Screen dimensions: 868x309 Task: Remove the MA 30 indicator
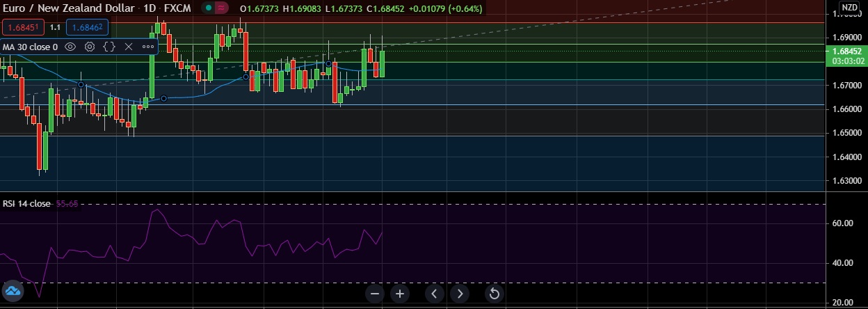pos(129,47)
